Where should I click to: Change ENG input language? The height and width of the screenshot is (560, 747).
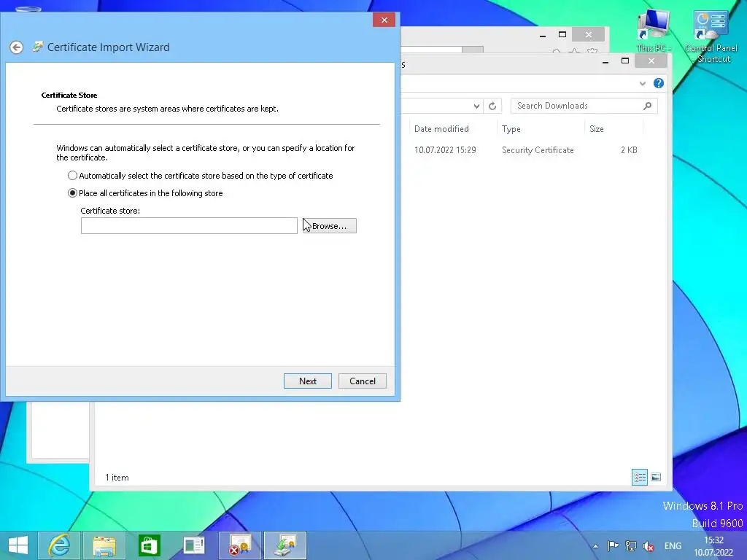673,545
